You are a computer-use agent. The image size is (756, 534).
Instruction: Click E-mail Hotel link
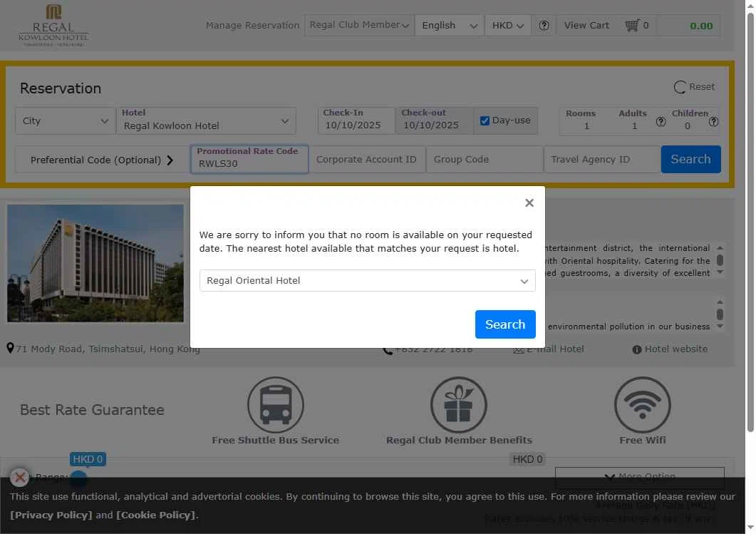click(555, 349)
